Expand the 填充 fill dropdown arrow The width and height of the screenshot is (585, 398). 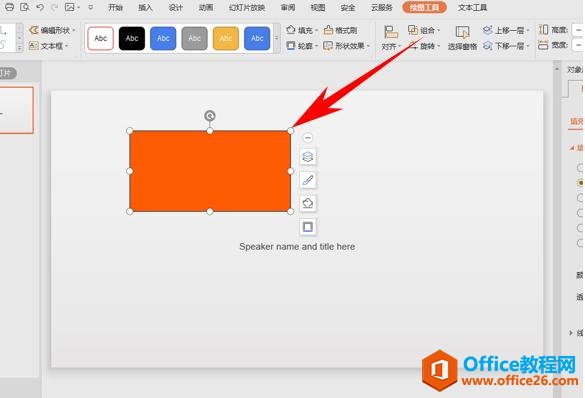coord(316,30)
